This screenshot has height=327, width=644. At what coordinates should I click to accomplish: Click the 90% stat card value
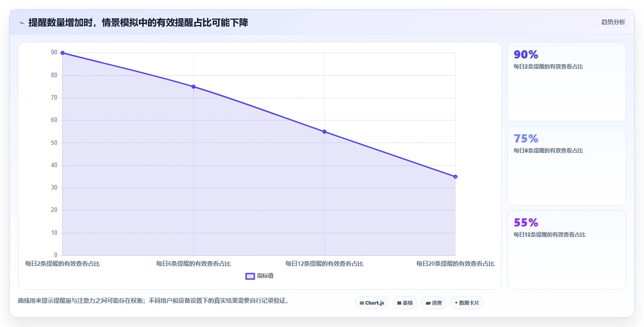click(526, 55)
